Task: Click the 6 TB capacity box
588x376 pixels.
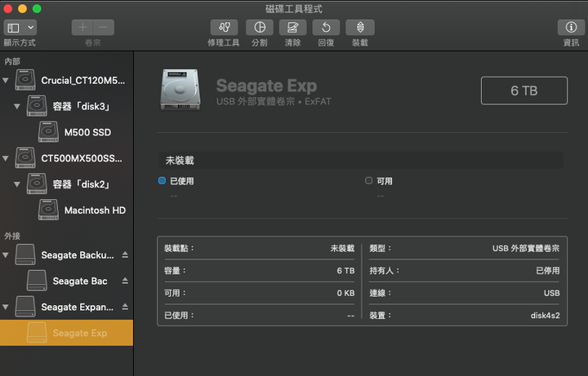Action: (524, 91)
